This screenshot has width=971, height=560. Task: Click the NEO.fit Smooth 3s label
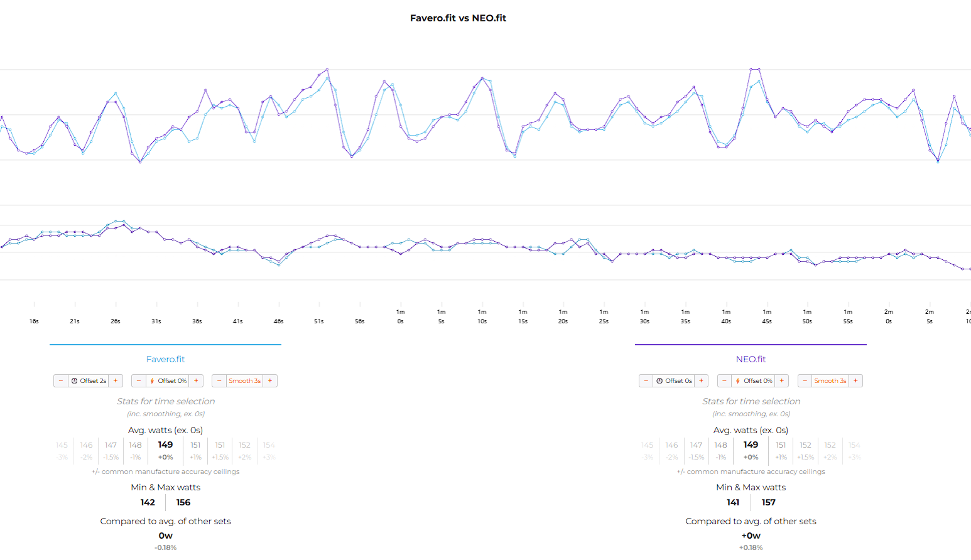pyautogui.click(x=830, y=381)
